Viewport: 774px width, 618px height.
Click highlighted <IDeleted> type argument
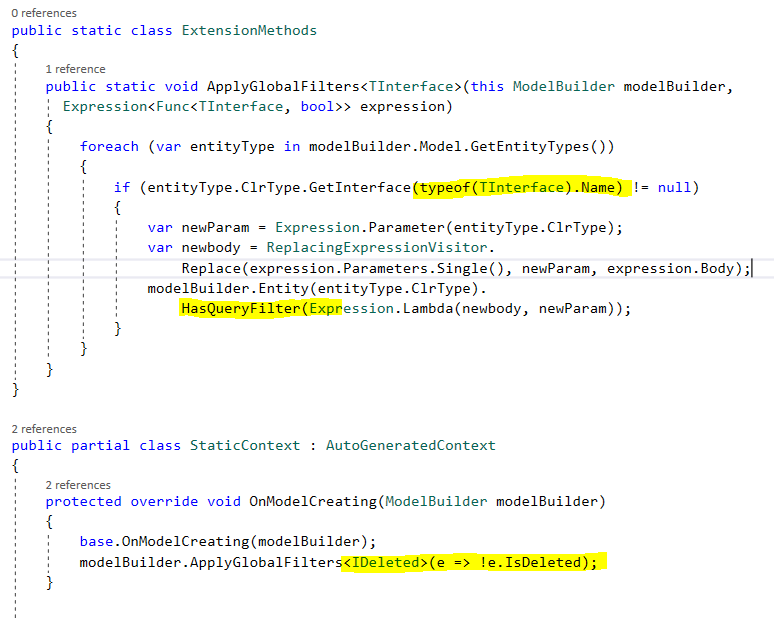385,563
